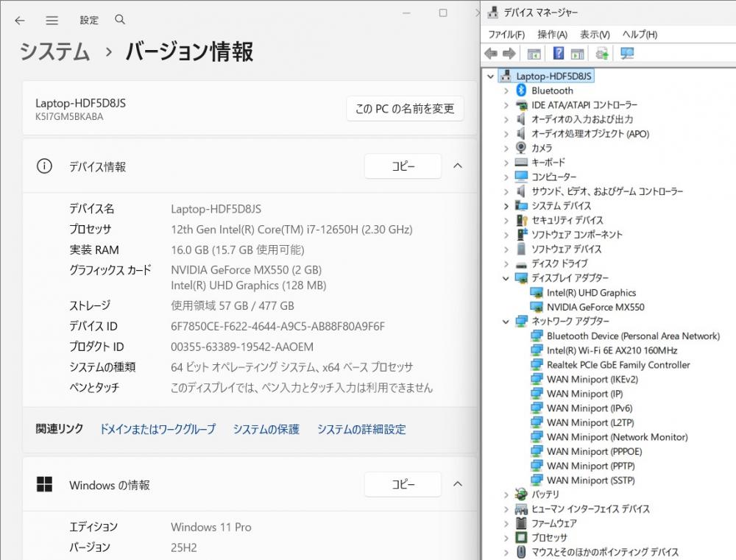Select WAN Miniport (Network Monitor)

617,437
